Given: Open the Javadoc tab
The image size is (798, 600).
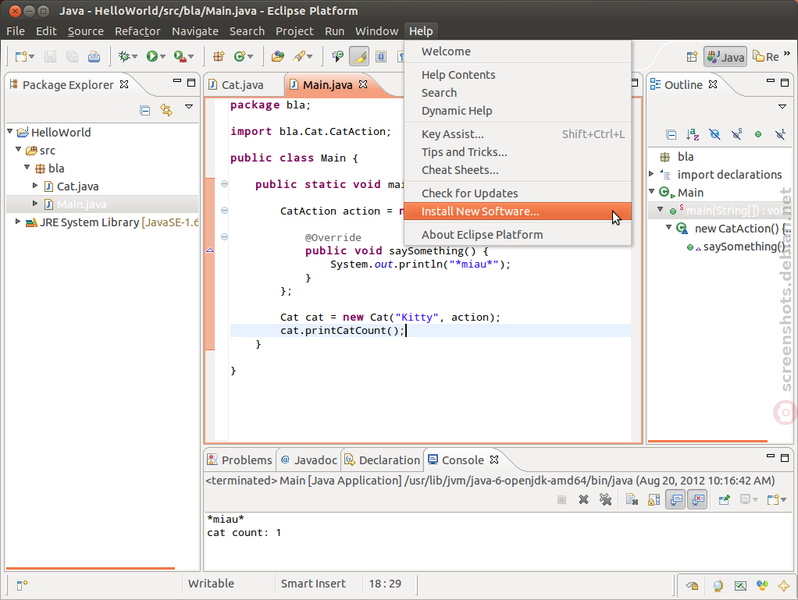Looking at the screenshot, I should coord(309,460).
